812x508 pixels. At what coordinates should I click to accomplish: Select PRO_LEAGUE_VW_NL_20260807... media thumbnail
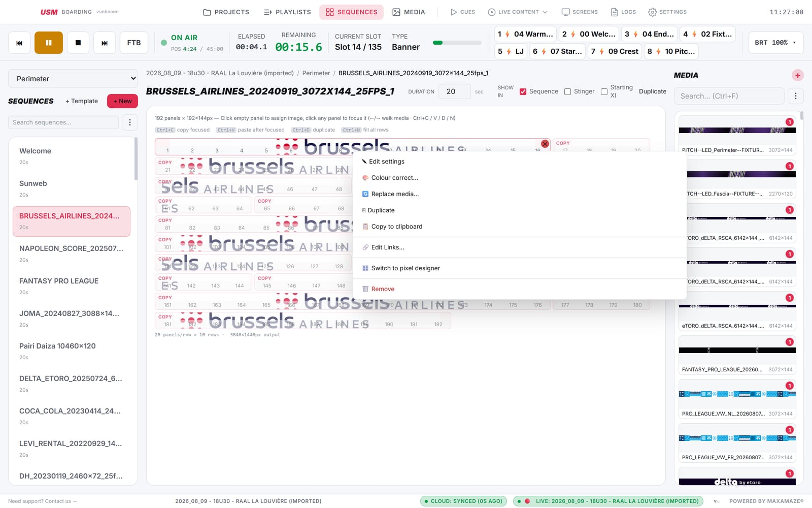737,399
